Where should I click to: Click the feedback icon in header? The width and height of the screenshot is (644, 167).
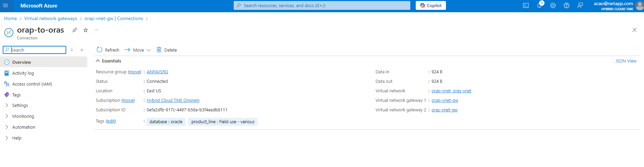(x=580, y=5)
